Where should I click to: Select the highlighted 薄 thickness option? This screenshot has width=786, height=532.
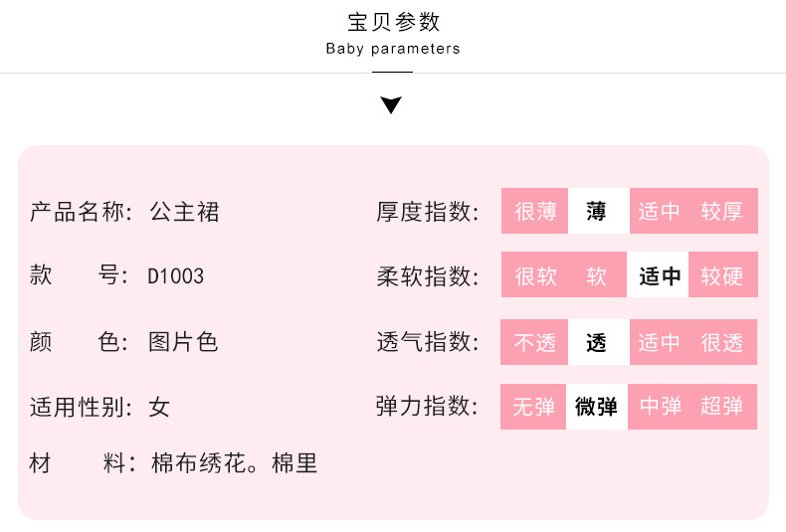point(597,212)
